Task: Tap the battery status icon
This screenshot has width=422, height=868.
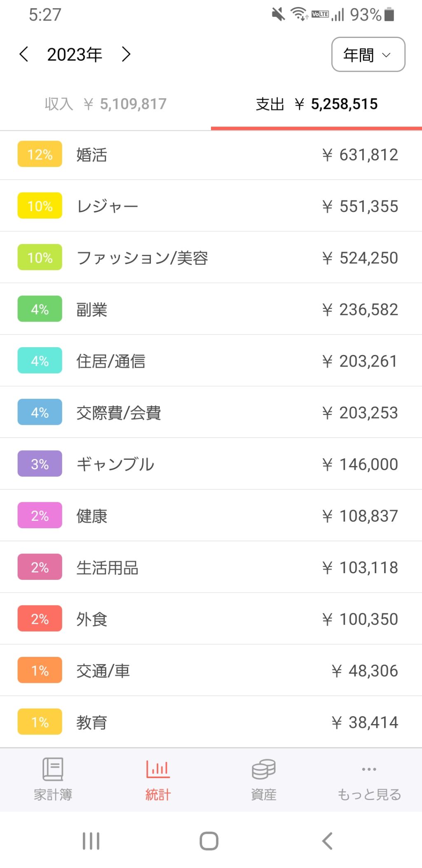Action: [389, 14]
